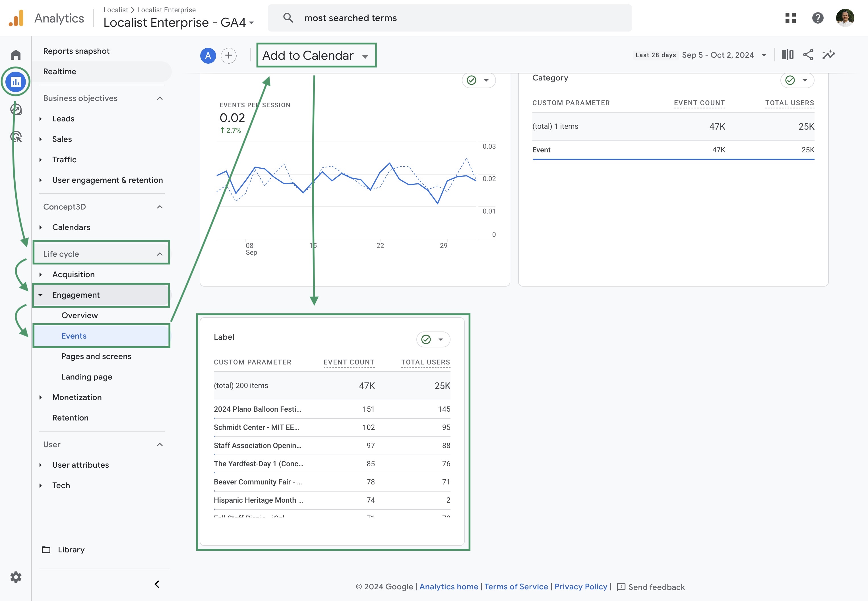
Task: Sort Label table by TOTAL USERS
Action: click(x=425, y=362)
